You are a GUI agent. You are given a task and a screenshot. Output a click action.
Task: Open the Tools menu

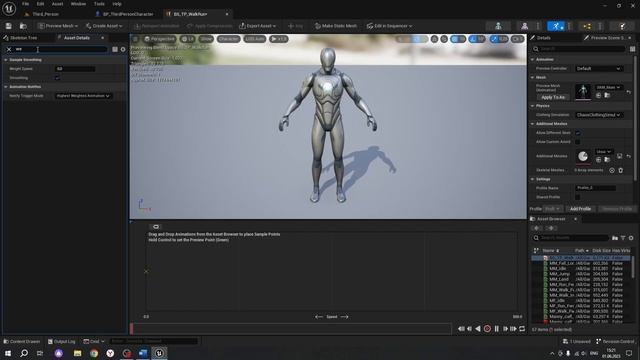click(99, 4)
